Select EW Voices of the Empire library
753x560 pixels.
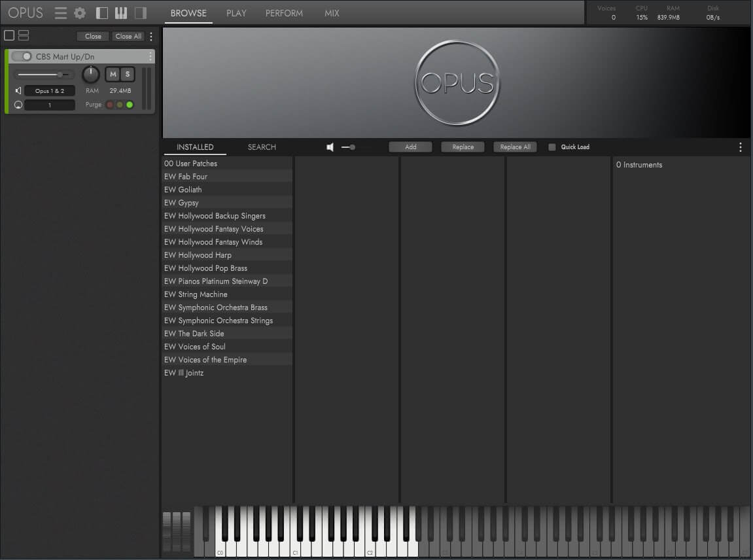pyautogui.click(x=228, y=359)
